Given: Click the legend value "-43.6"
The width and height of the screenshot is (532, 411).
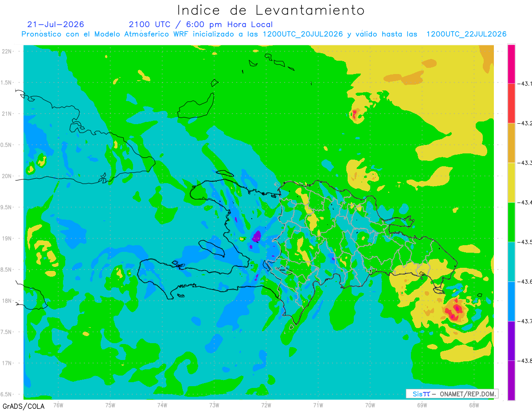Looking at the screenshot, I should 525,281.
